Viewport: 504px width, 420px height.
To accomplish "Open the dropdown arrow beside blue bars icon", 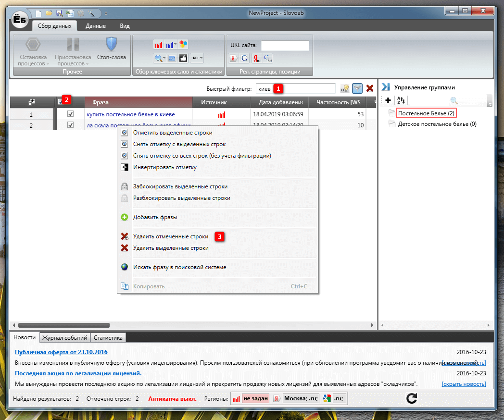I will pyautogui.click(x=176, y=44).
